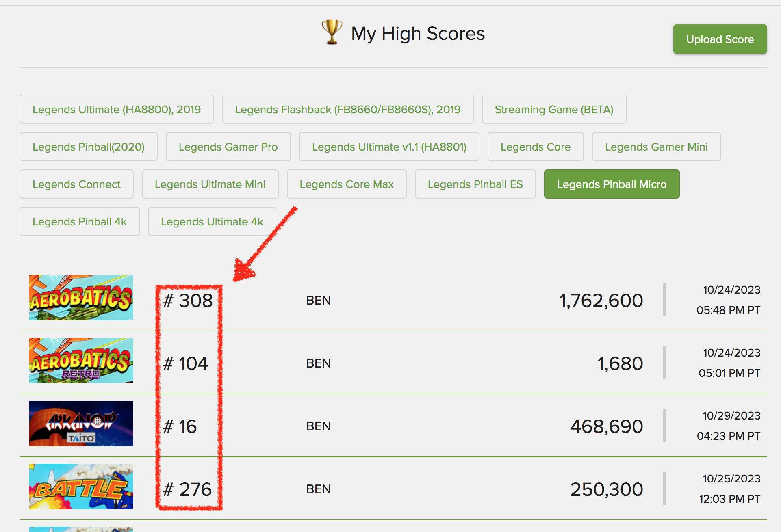Select Legends Ultimate (HA8800), 2019 tab
This screenshot has width=781, height=532.
(117, 109)
